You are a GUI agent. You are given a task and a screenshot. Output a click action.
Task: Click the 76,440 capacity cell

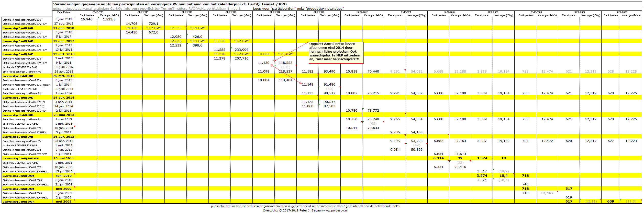click(x=373, y=72)
